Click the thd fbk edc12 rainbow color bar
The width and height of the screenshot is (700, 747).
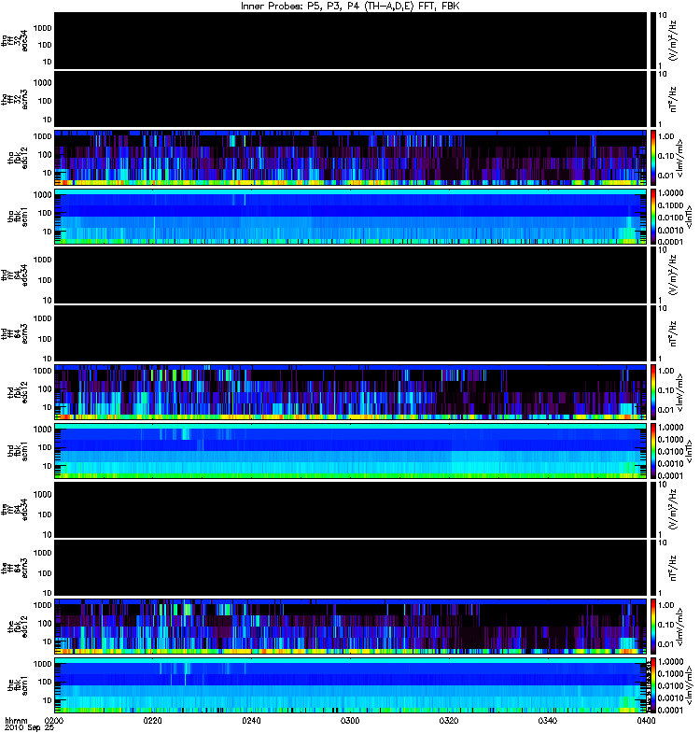click(653, 391)
